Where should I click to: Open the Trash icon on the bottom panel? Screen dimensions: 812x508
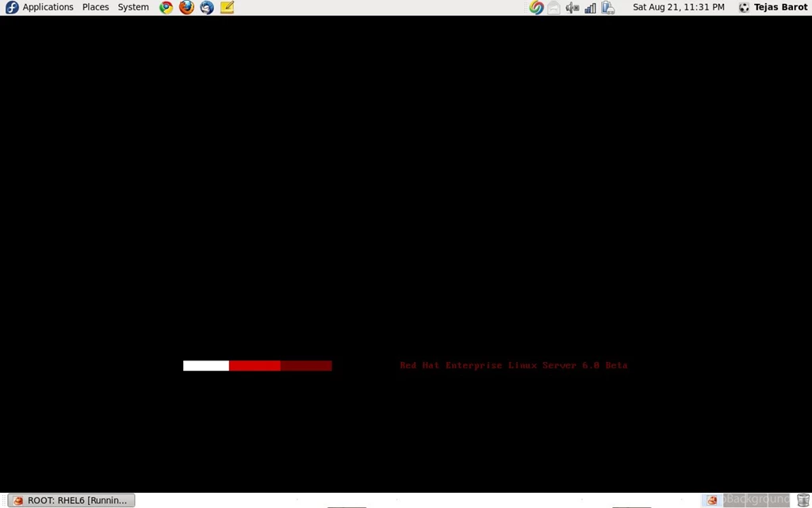click(803, 499)
